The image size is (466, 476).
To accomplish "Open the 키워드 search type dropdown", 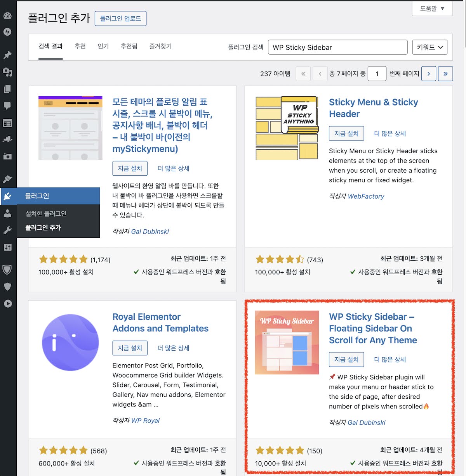I will click(430, 47).
